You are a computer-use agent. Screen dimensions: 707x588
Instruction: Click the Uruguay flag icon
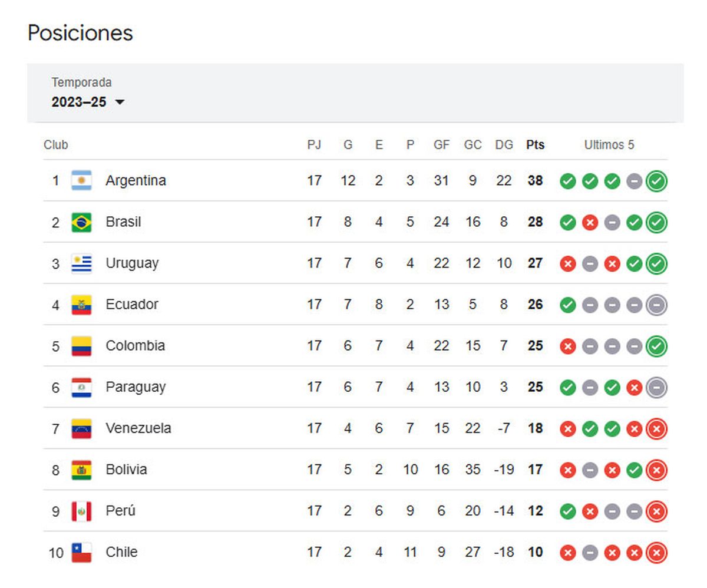(x=81, y=263)
